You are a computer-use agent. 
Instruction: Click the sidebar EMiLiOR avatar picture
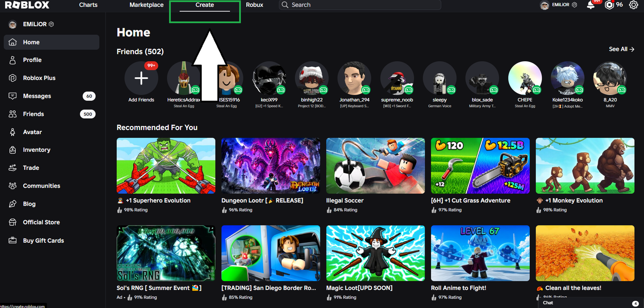click(12, 25)
